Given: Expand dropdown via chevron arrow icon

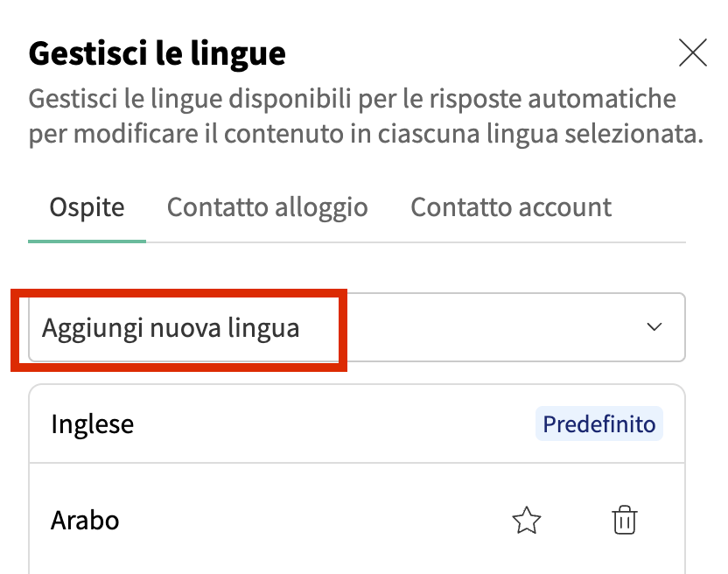Looking at the screenshot, I should pos(654,327).
